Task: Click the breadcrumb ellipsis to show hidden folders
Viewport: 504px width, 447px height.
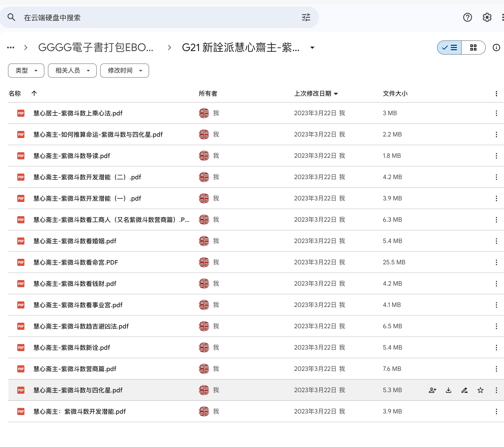Action: pyautogui.click(x=11, y=48)
